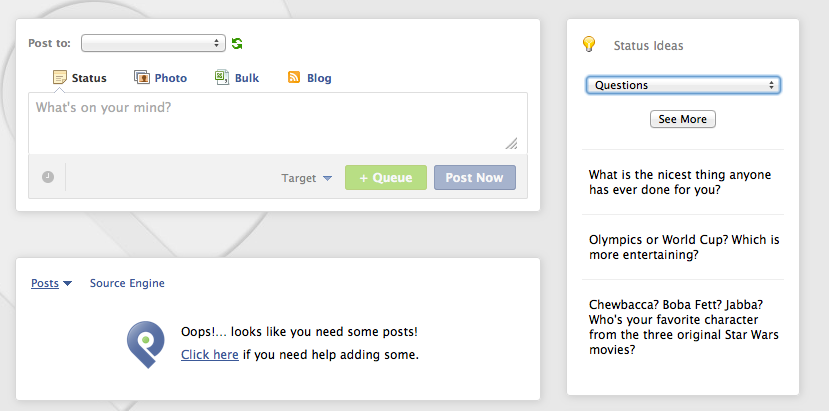Click the See More button

683,119
